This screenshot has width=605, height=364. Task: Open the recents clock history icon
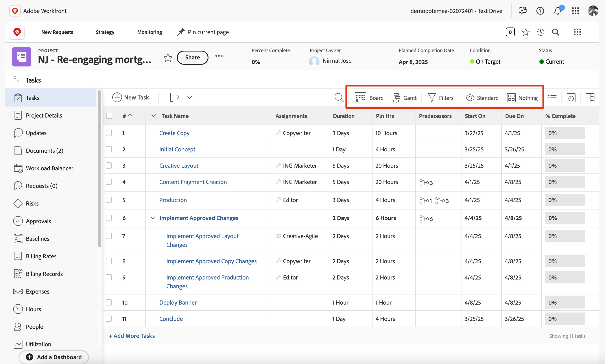pos(540,32)
